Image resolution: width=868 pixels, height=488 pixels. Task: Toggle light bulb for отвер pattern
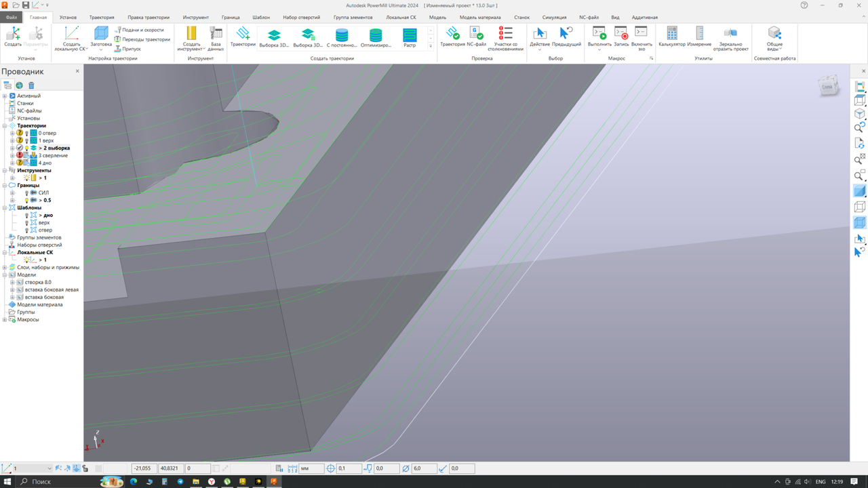pyautogui.click(x=26, y=230)
